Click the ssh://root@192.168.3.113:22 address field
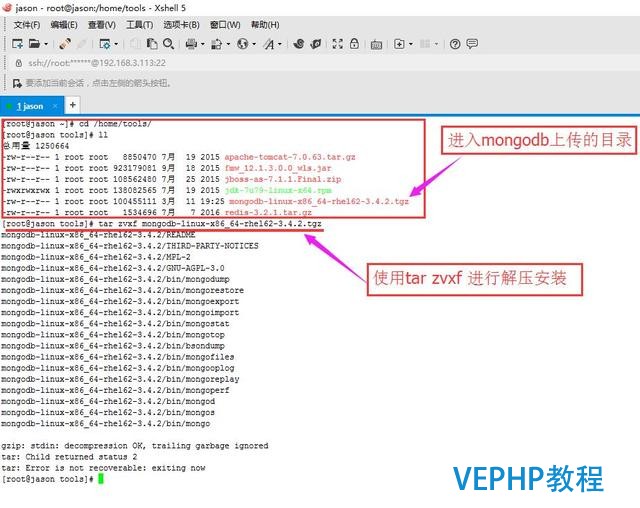This screenshot has height=508, width=640. pyautogui.click(x=97, y=63)
